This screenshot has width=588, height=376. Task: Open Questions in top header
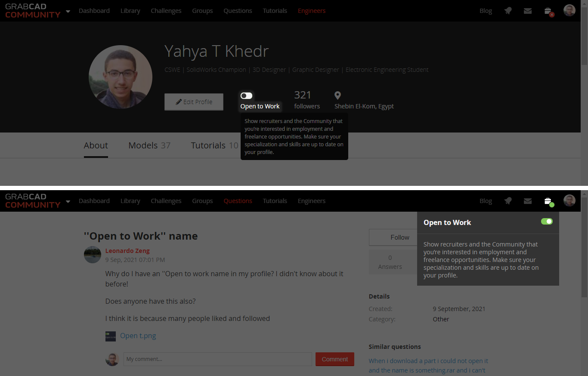coord(238,11)
